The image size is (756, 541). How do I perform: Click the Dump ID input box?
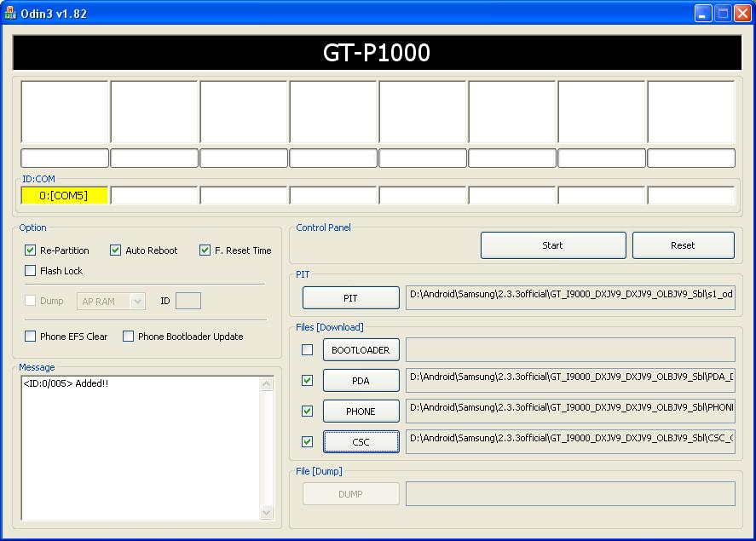(188, 301)
